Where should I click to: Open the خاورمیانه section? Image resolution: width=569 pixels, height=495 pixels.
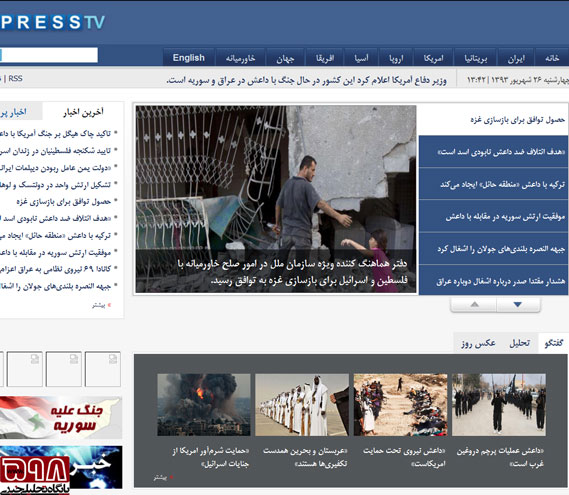(x=240, y=58)
